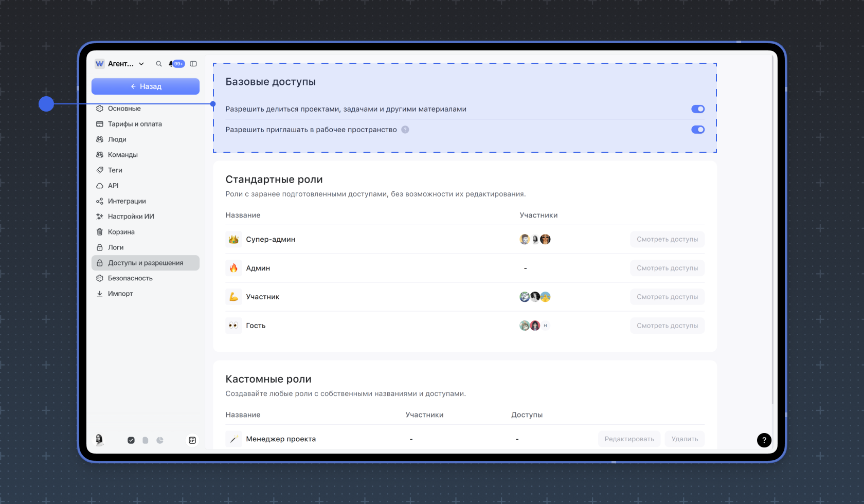Disable sharing projects, tasks and materials toggle

(x=698, y=109)
